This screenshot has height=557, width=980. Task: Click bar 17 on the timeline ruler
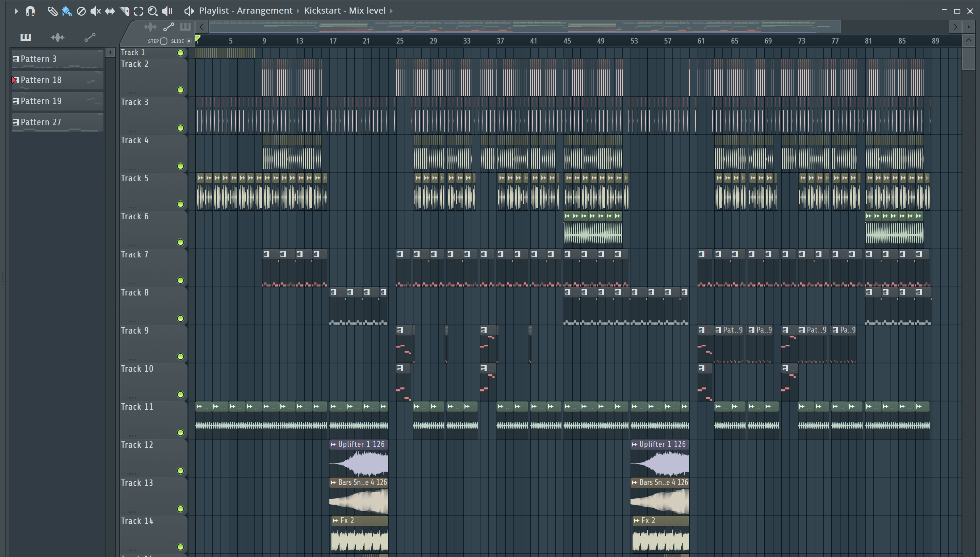[333, 41]
